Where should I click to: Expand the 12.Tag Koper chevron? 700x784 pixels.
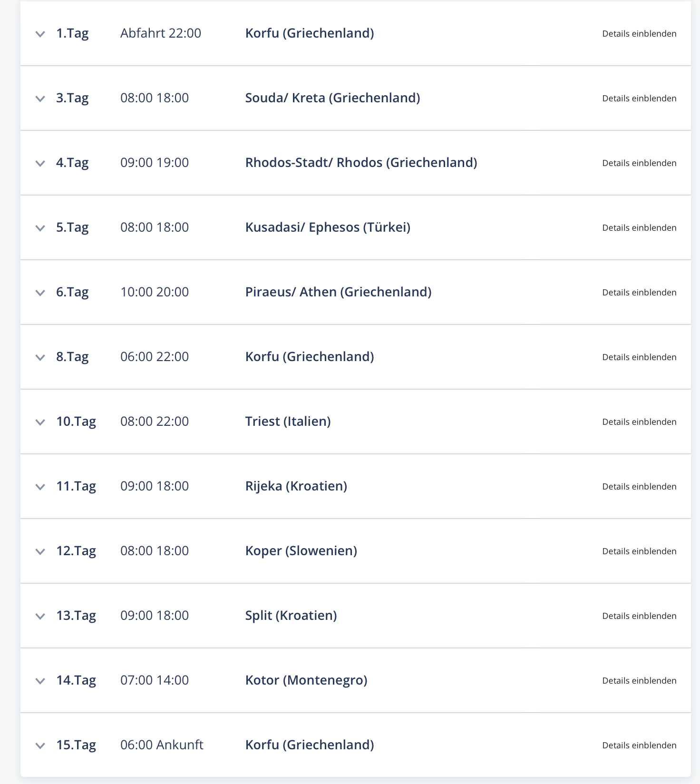pos(40,551)
